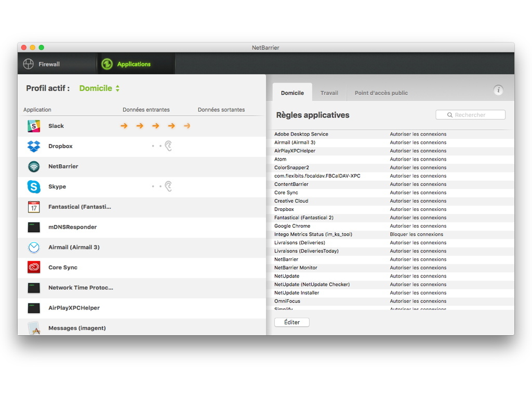Click the Core Sync Creative Cloud icon
Image resolution: width=532 pixels, height=399 pixels.
[34, 268]
